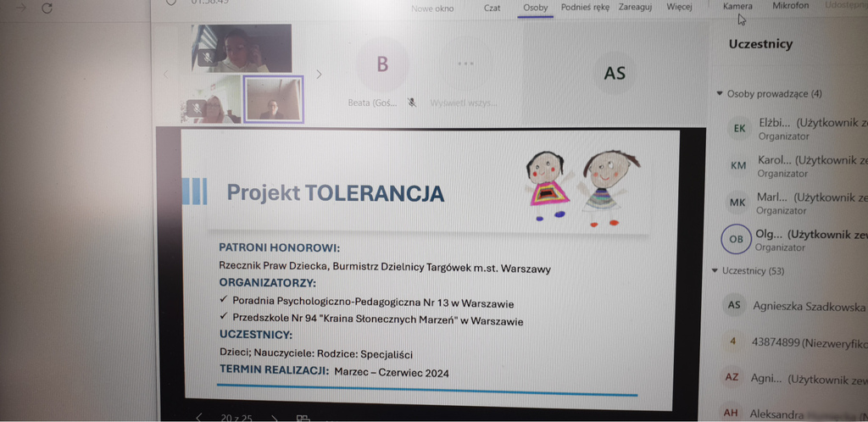The width and height of the screenshot is (868, 422).
Task: Toggle Podnieś rękę (raise hand)
Action: [587, 8]
